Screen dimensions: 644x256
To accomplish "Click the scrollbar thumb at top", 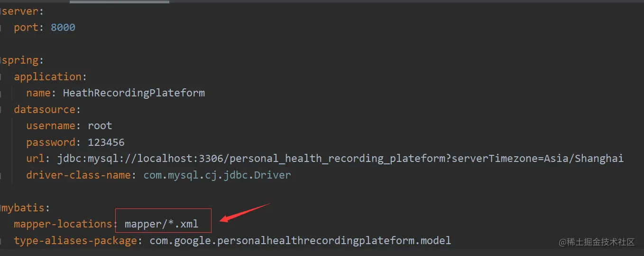I will pyautogui.click(x=119, y=1).
